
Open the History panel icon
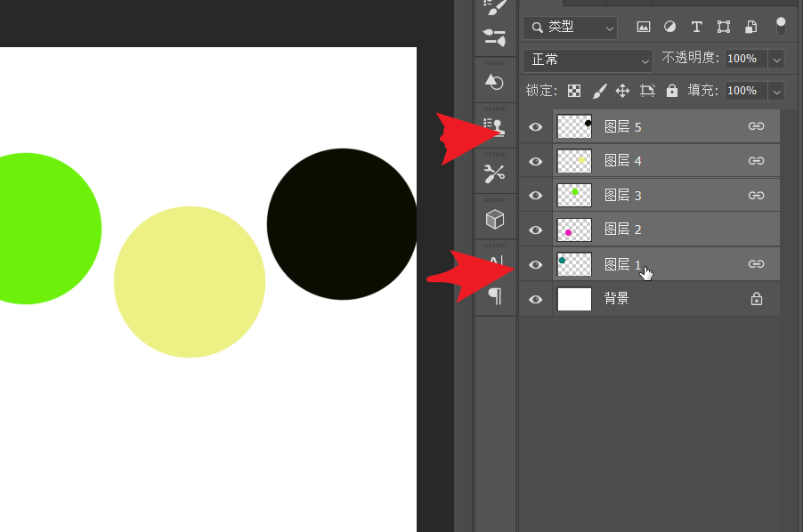(494, 82)
